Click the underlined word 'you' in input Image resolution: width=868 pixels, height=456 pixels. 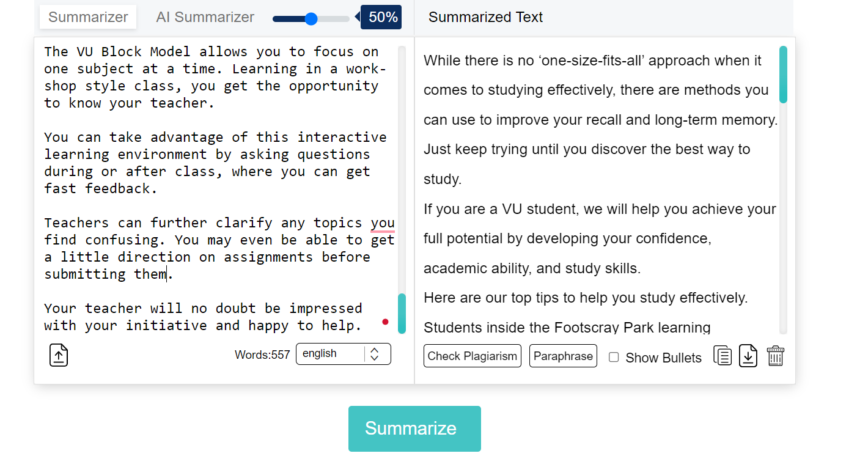[x=383, y=223]
